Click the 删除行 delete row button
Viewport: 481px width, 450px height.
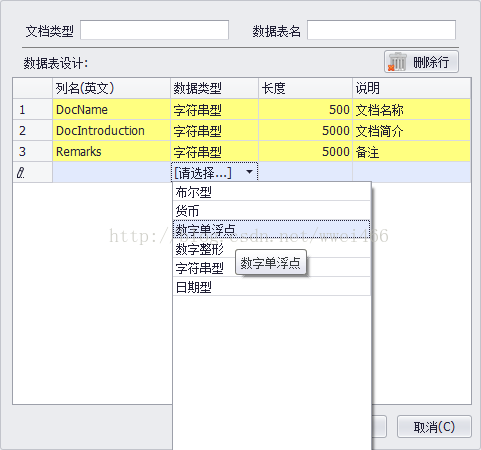[421, 62]
